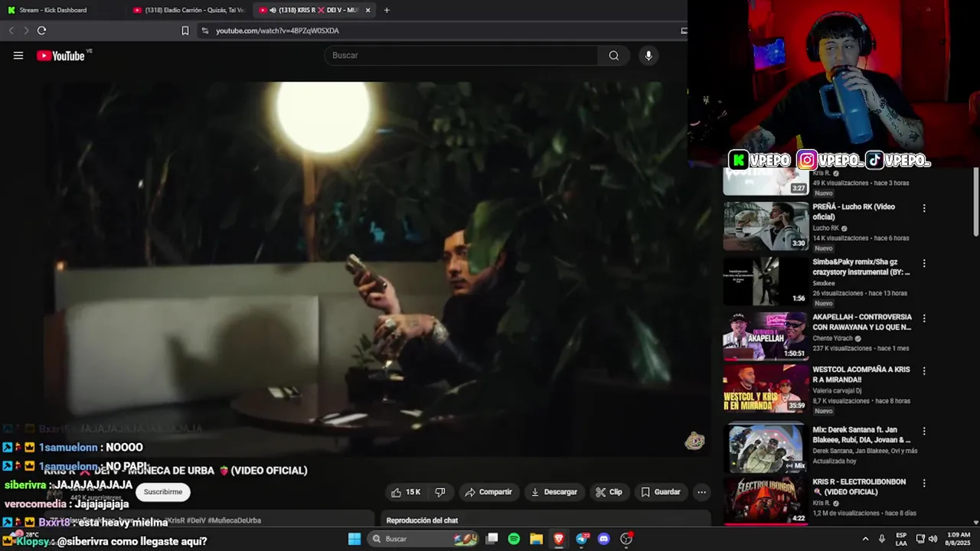Open Windows Start menu
The width and height of the screenshot is (980, 551).
[x=354, y=539]
